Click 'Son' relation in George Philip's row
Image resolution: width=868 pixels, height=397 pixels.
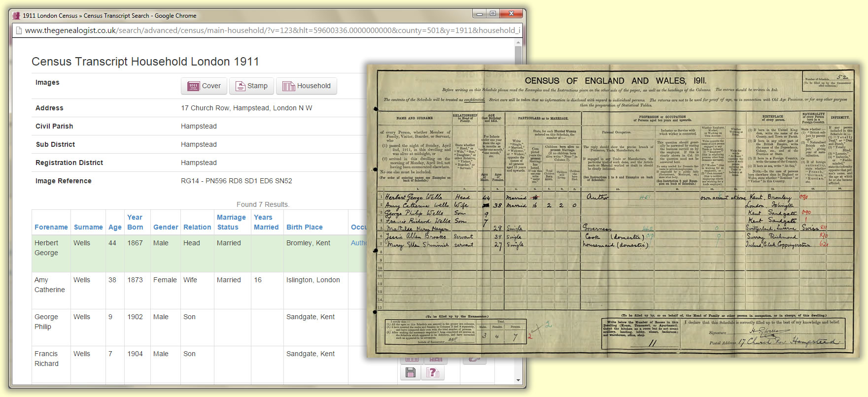pyautogui.click(x=189, y=317)
